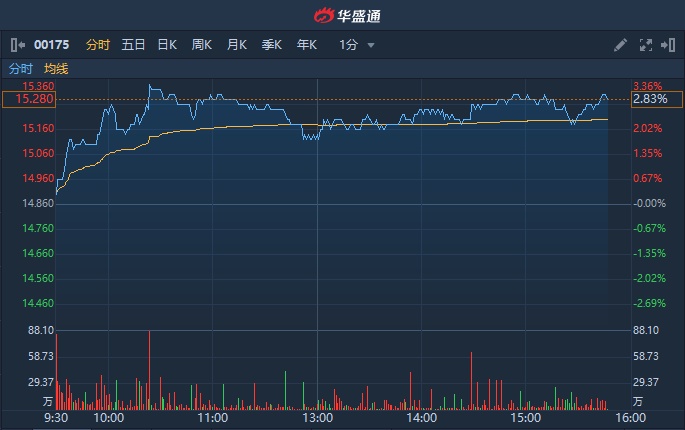Expand the chart to fullscreen
The width and height of the screenshot is (685, 430).
(645, 45)
